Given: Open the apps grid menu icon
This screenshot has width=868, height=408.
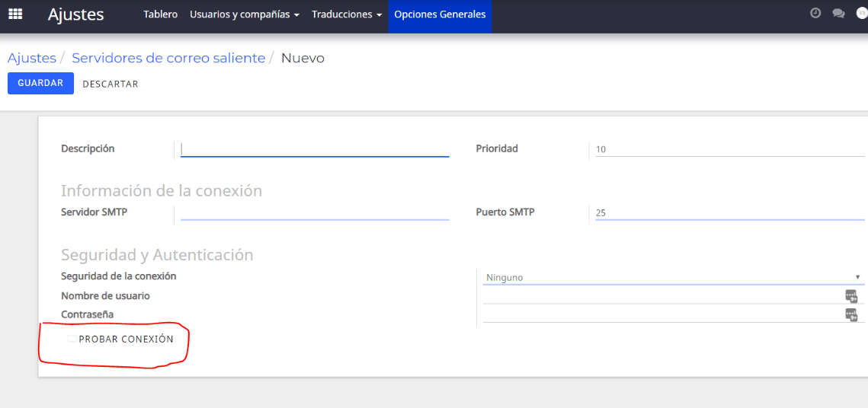Looking at the screenshot, I should tap(15, 14).
